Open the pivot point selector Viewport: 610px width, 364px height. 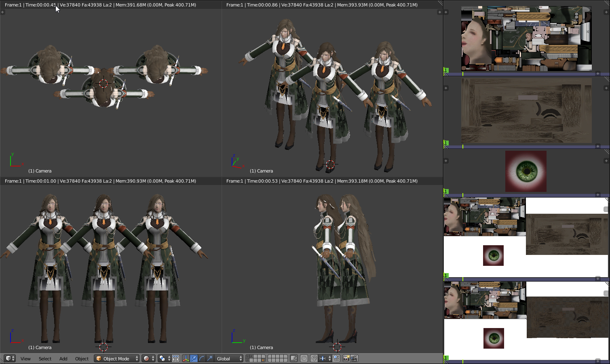tap(164, 359)
